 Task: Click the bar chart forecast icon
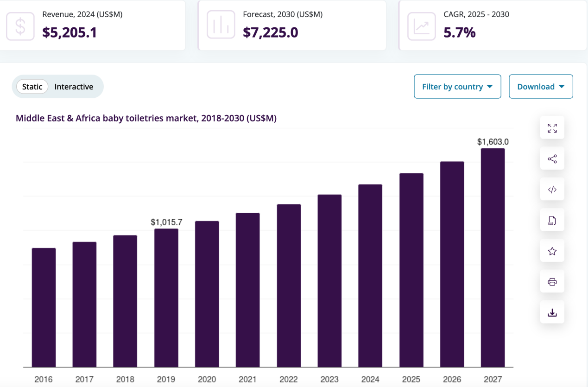221,26
